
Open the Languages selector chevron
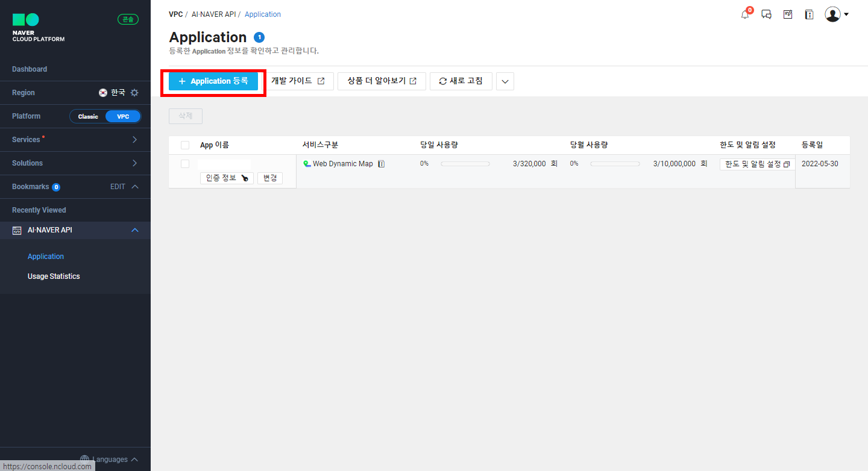pyautogui.click(x=134, y=460)
